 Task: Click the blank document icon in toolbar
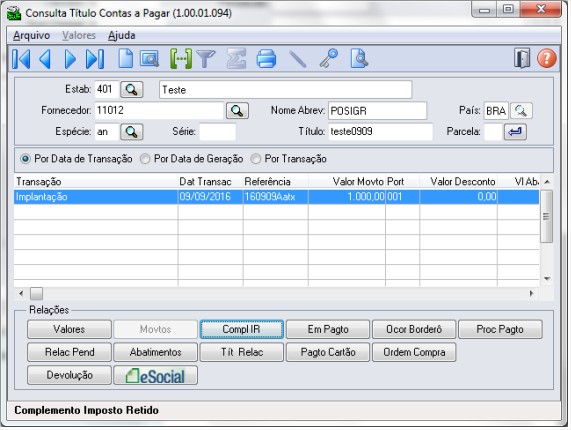coord(126,59)
